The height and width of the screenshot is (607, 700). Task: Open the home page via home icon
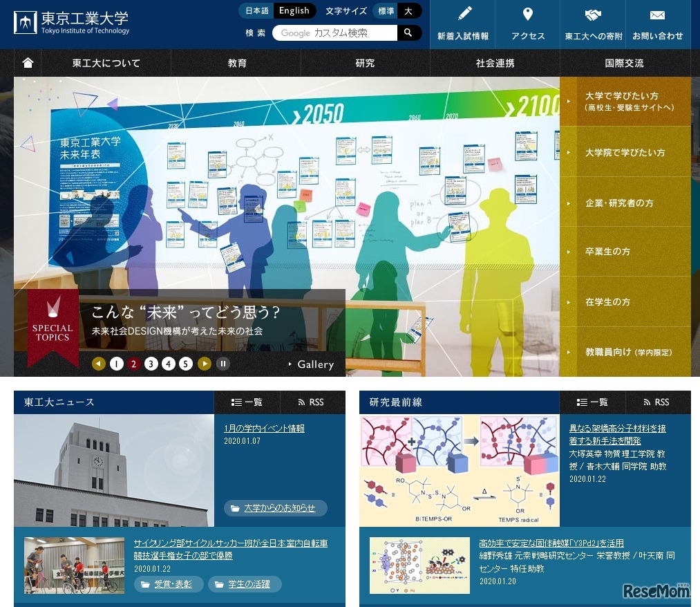(26, 62)
